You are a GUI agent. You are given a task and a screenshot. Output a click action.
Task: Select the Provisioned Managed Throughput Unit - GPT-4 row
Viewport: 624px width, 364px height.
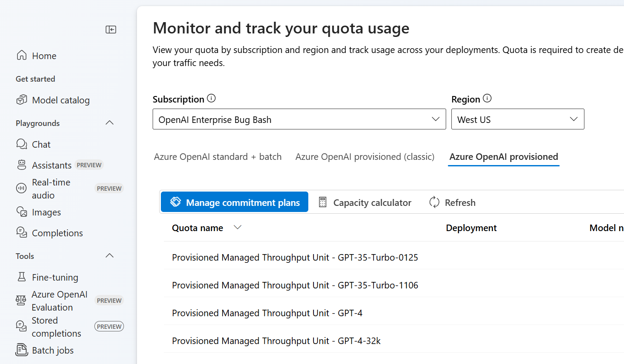394,313
